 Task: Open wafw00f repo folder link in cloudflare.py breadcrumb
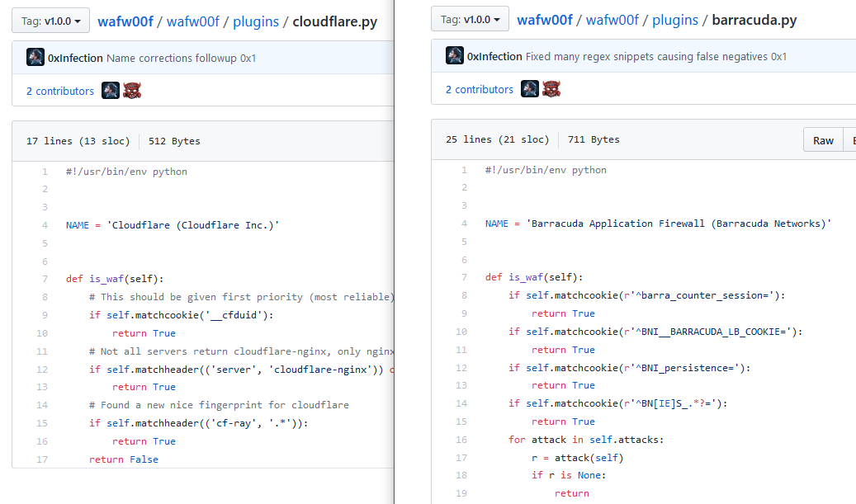click(x=192, y=21)
